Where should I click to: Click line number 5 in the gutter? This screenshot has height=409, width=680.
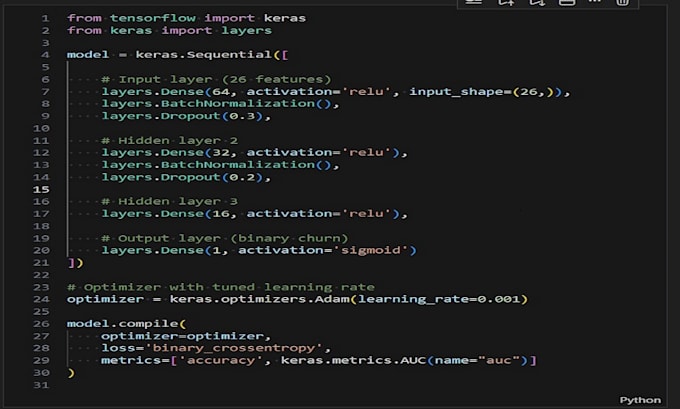pyautogui.click(x=46, y=67)
